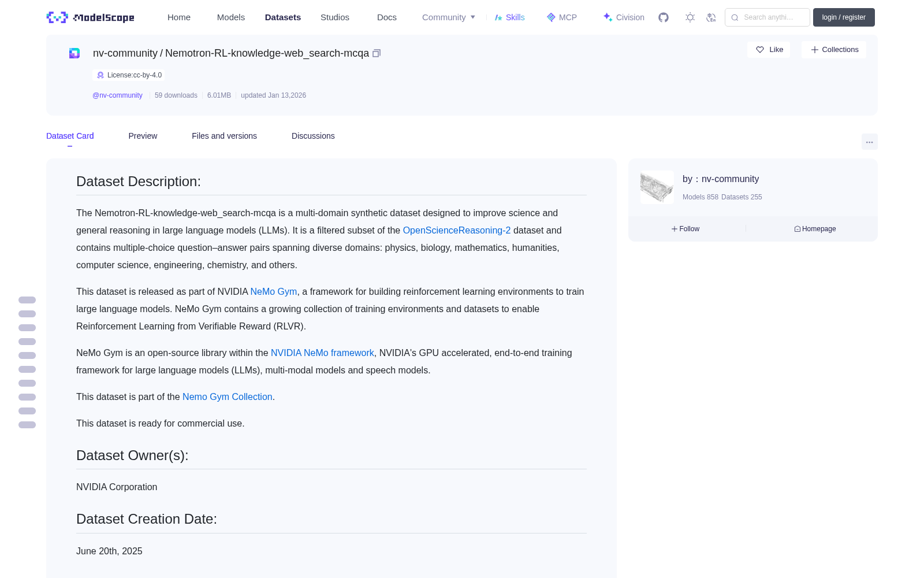The height and width of the screenshot is (578, 924).
Task: Open the Preview tab
Action: pyautogui.click(x=143, y=136)
